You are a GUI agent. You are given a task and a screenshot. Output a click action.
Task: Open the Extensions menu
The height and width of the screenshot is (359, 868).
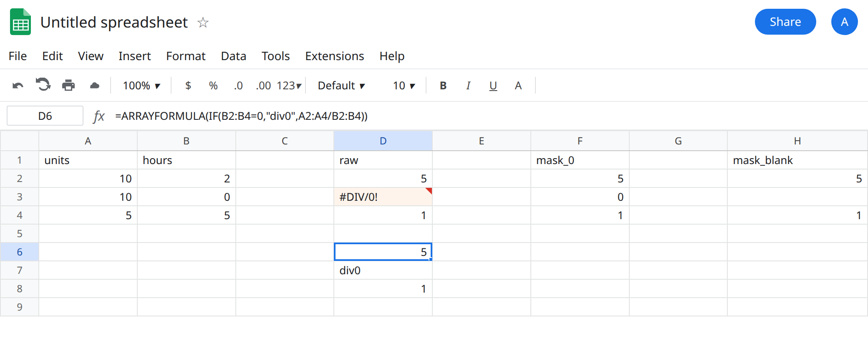[335, 56]
